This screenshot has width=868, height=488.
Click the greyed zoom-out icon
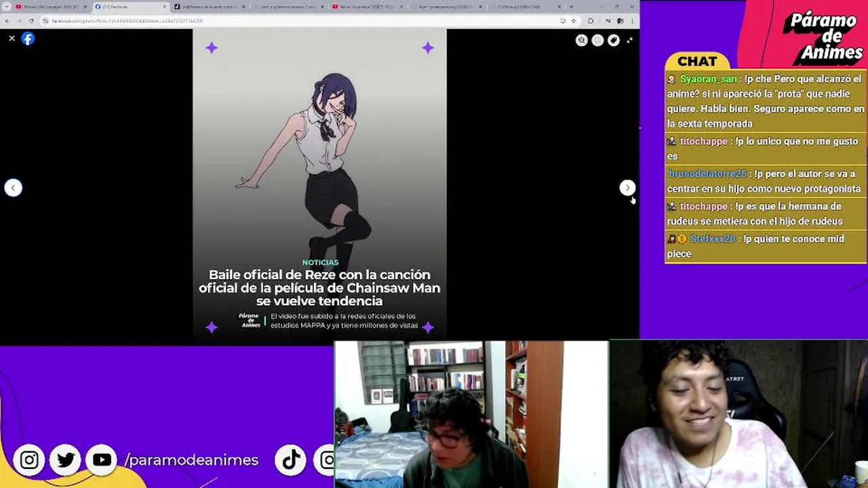(x=597, y=41)
